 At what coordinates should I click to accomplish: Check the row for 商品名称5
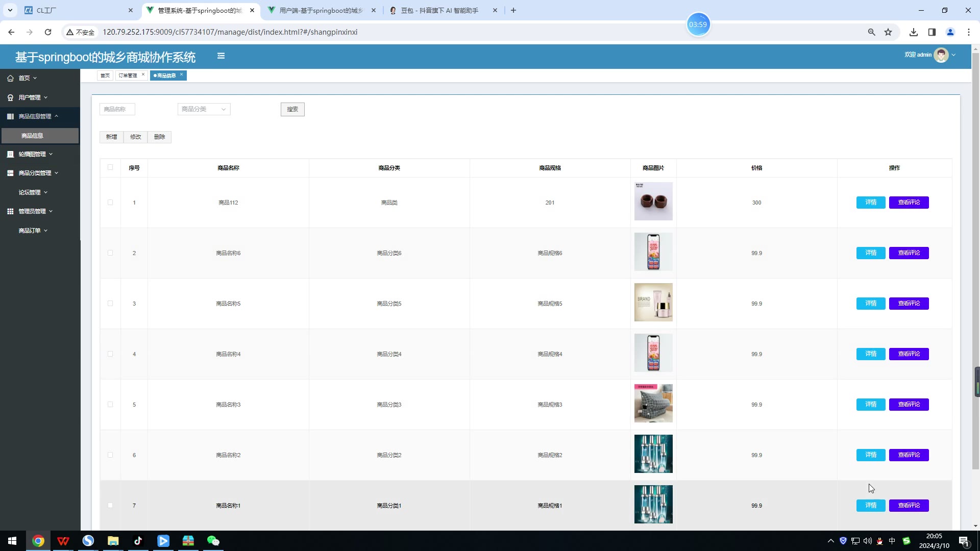tap(110, 304)
